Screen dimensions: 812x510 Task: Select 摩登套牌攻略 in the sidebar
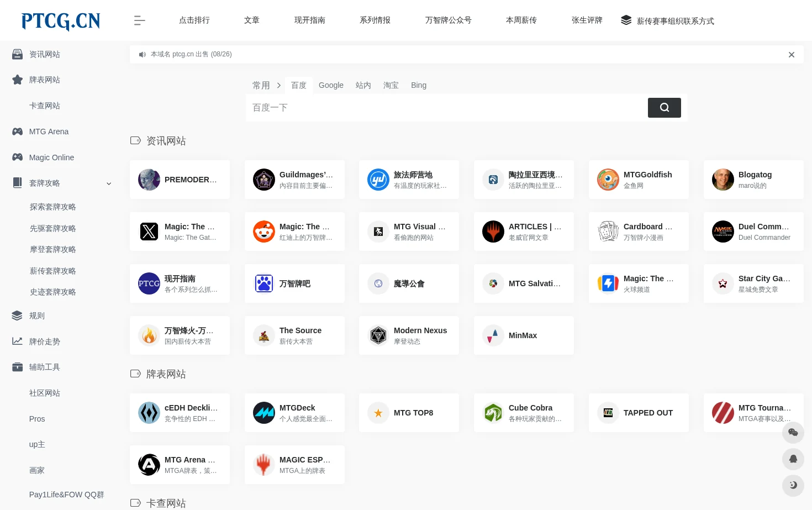click(53, 249)
